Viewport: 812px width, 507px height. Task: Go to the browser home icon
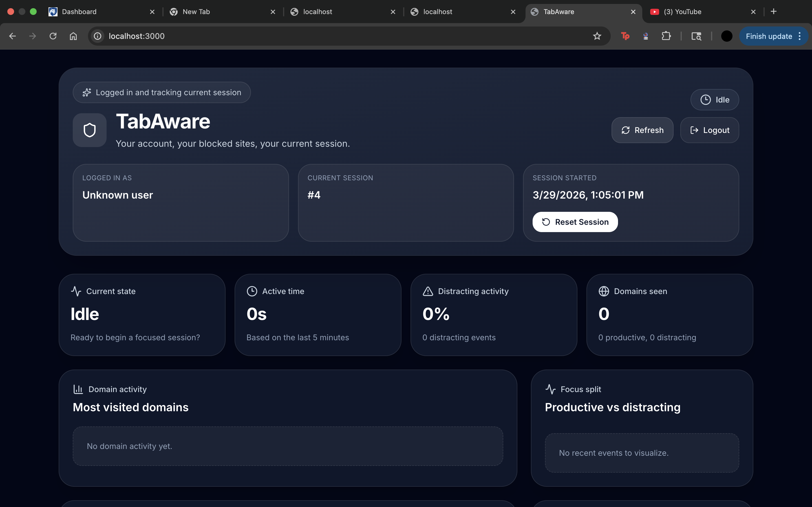click(x=73, y=36)
